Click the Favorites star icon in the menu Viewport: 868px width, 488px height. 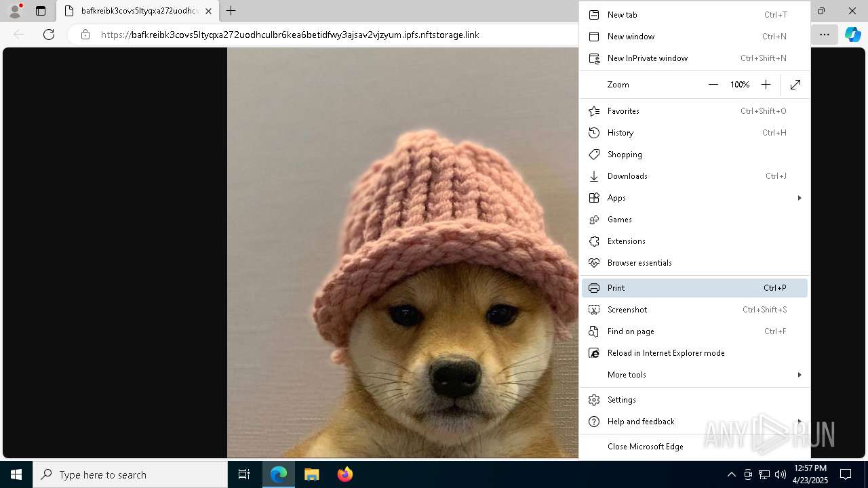pyautogui.click(x=594, y=111)
